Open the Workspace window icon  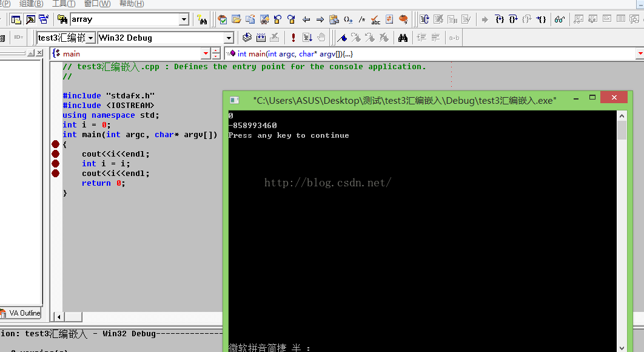[x=16, y=19]
